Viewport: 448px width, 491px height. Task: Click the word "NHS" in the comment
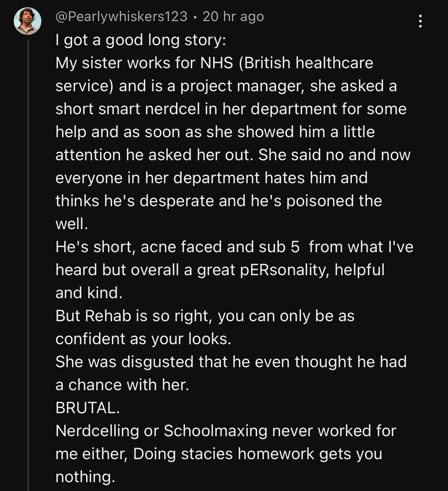point(217,63)
